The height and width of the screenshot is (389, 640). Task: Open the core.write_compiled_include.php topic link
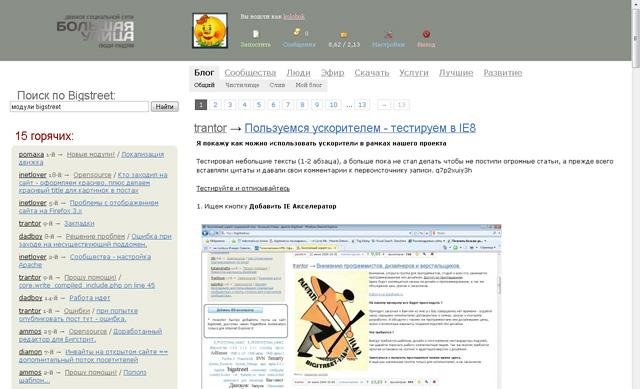[x=87, y=285]
